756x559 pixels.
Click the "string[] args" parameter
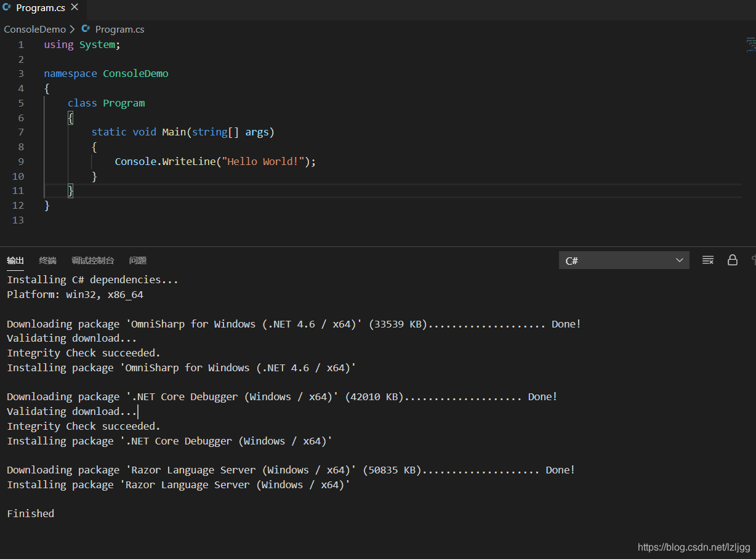(x=231, y=132)
